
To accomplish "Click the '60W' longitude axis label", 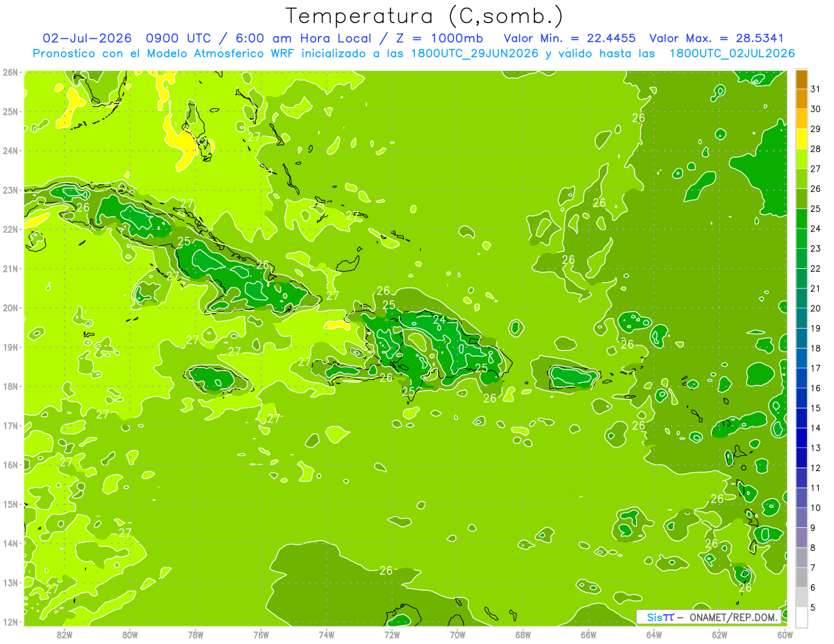I will click(x=785, y=634).
